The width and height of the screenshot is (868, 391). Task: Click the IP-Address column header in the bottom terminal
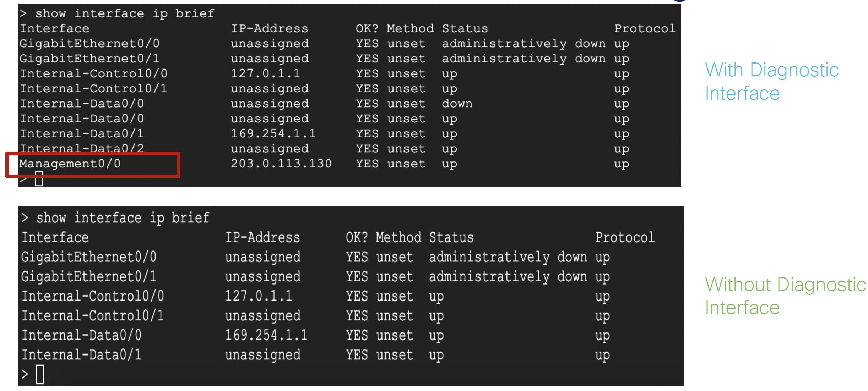(262, 237)
